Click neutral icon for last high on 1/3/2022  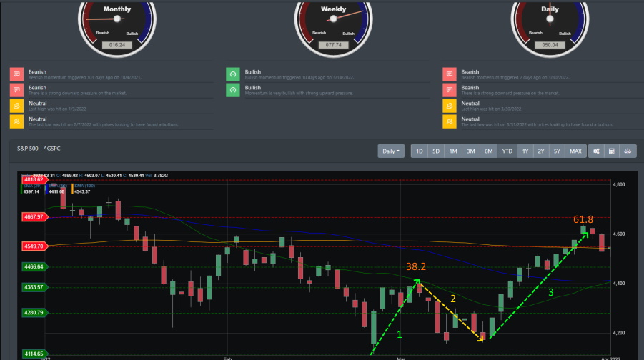(16, 106)
